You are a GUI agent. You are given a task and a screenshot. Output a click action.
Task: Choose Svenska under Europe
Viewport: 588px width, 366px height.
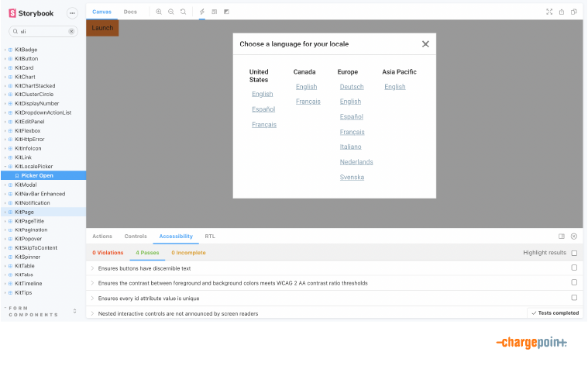coord(352,177)
